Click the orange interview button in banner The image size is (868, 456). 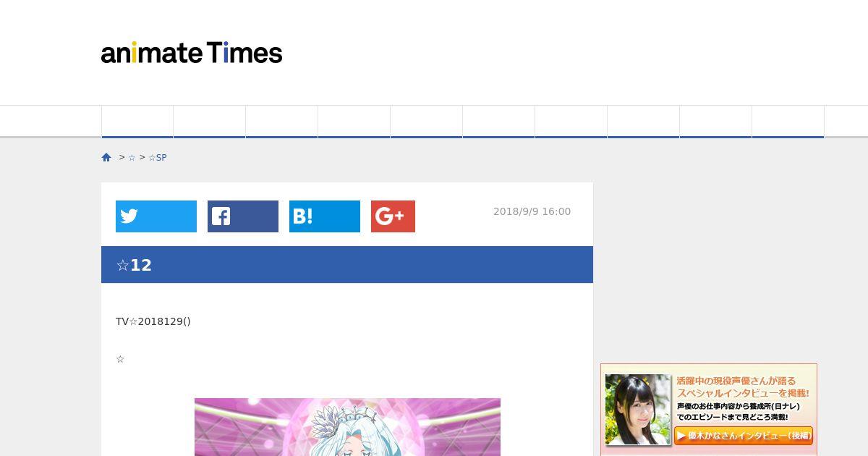(x=744, y=436)
